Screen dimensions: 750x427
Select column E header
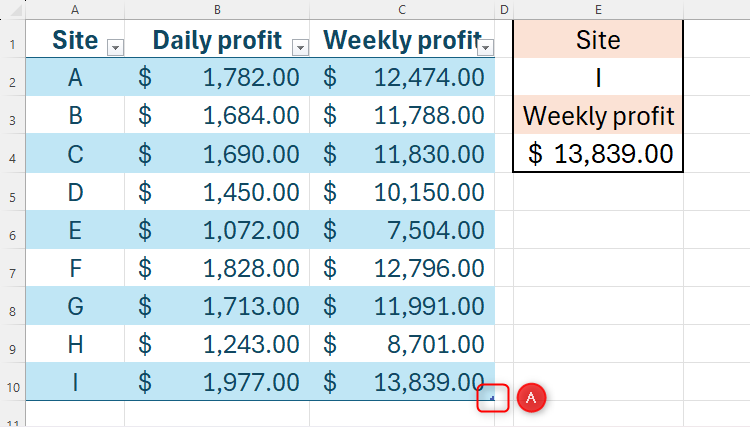pyautogui.click(x=598, y=9)
